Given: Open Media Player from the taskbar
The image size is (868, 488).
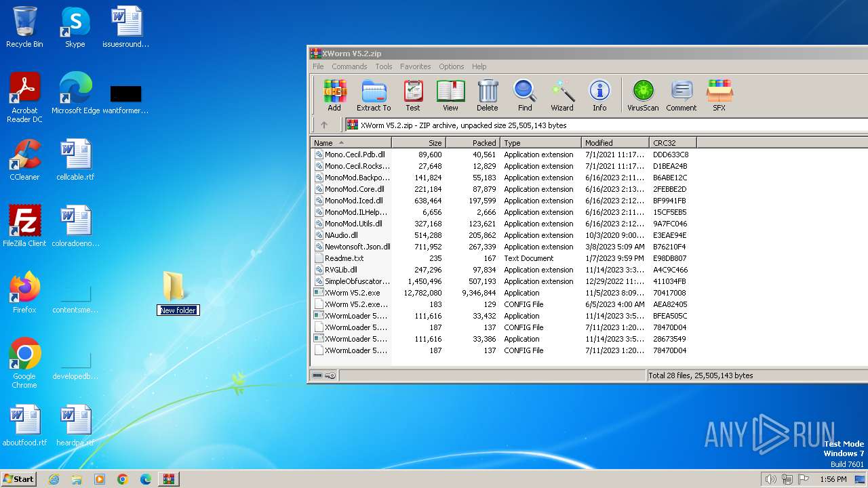Looking at the screenshot, I should pyautogui.click(x=100, y=479).
